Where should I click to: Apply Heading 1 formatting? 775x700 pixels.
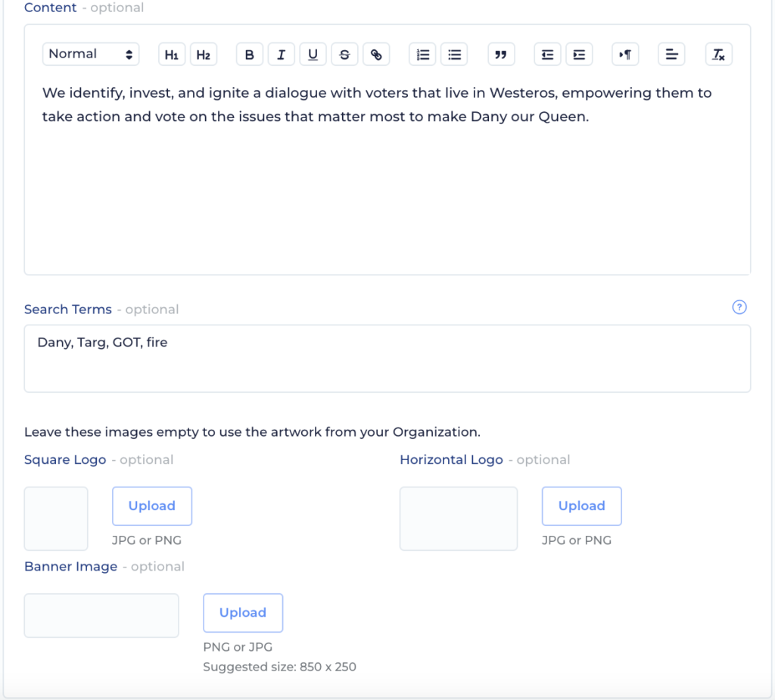172,54
